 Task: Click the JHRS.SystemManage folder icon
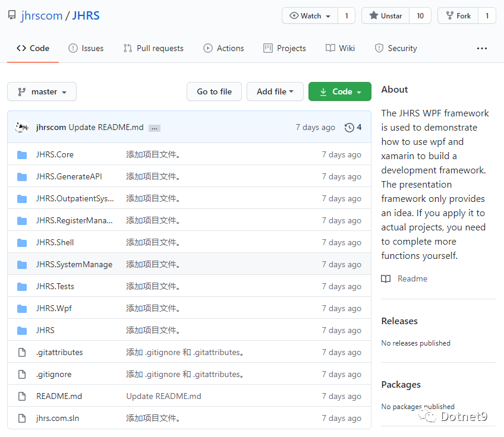(x=22, y=265)
